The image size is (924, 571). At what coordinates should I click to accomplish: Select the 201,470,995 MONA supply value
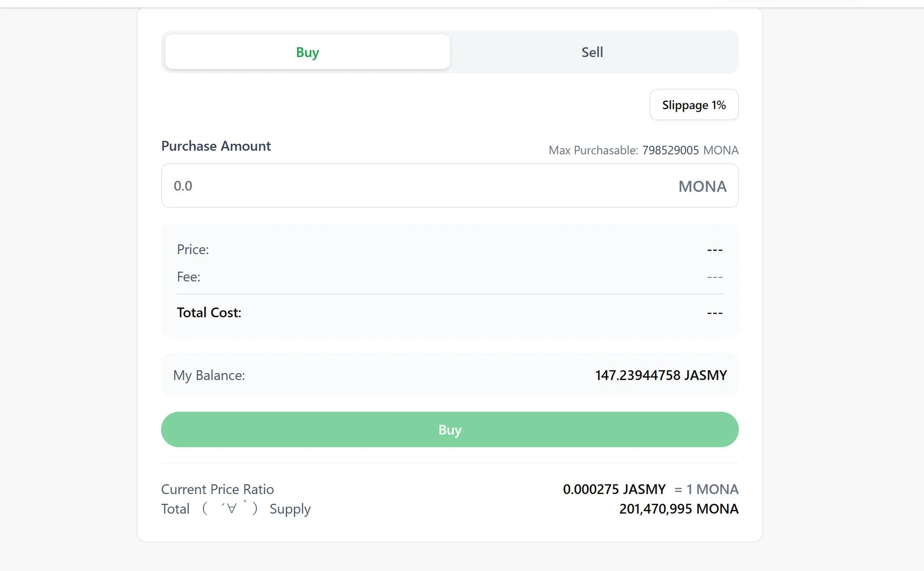pos(678,509)
